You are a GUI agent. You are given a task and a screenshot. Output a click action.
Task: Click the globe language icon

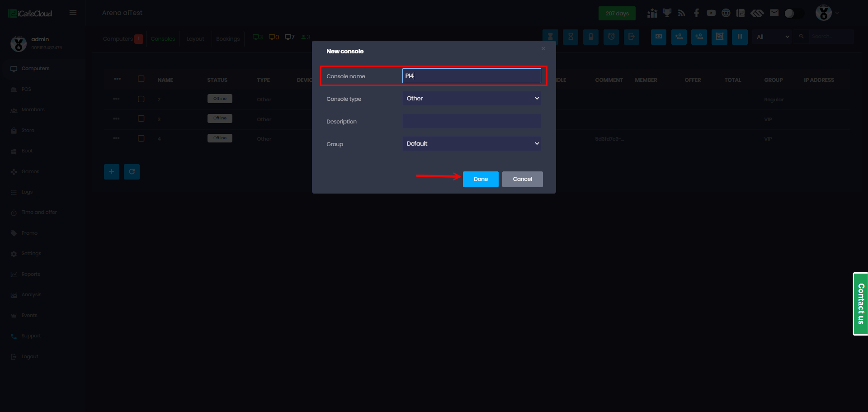coord(726,13)
